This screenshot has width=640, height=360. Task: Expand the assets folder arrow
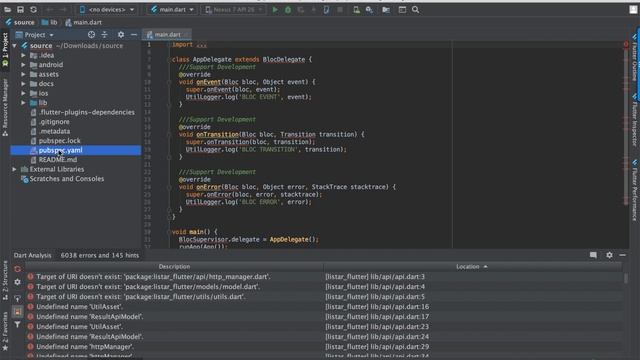(x=23, y=74)
